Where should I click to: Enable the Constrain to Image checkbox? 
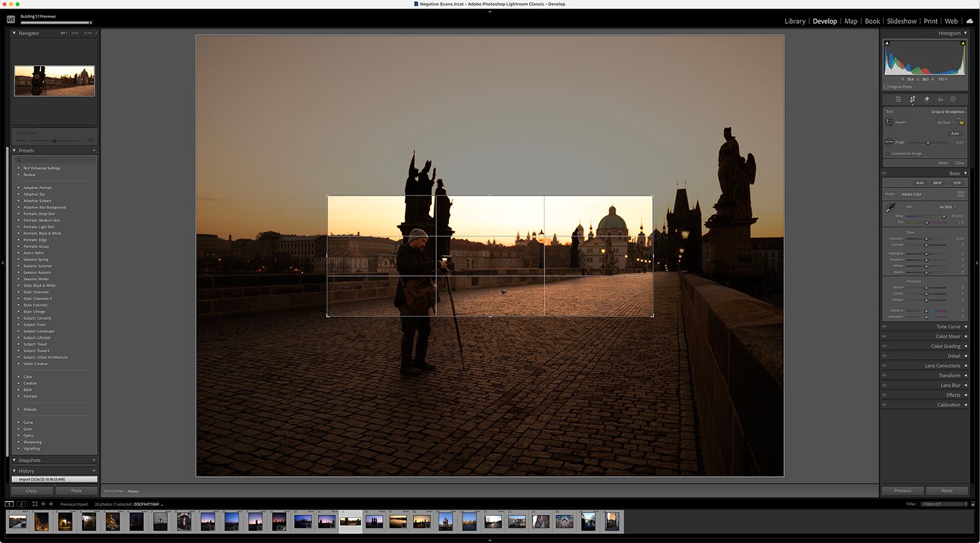tap(887, 153)
